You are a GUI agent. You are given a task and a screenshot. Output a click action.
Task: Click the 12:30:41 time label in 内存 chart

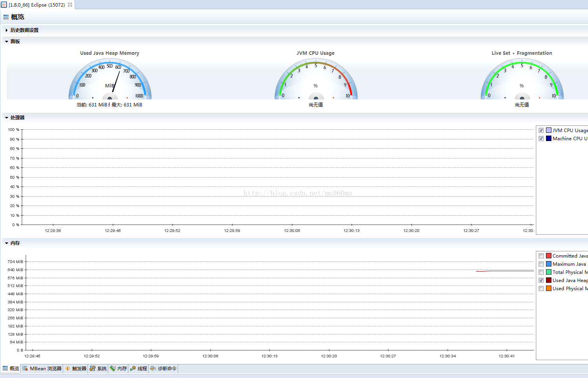pos(507,356)
